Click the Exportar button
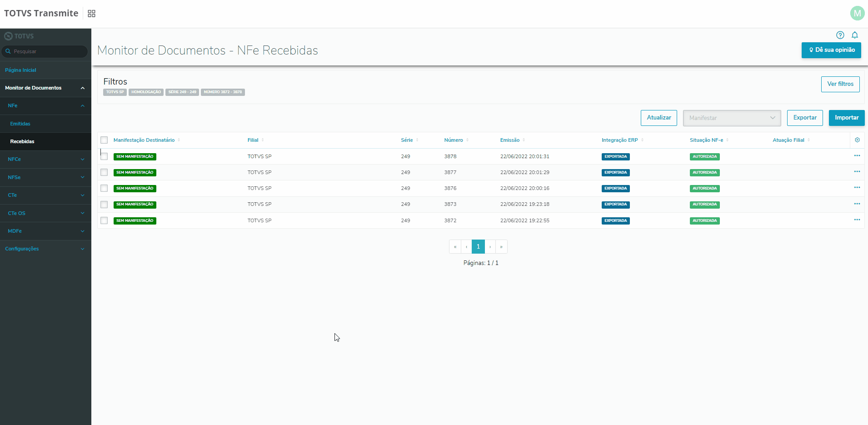868x425 pixels. coord(805,118)
